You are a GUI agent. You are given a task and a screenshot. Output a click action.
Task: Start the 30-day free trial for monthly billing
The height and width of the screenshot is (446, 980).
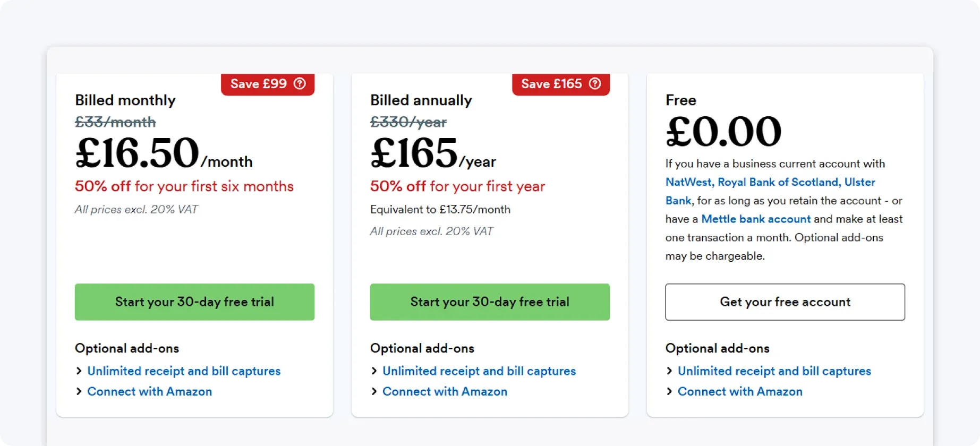194,302
